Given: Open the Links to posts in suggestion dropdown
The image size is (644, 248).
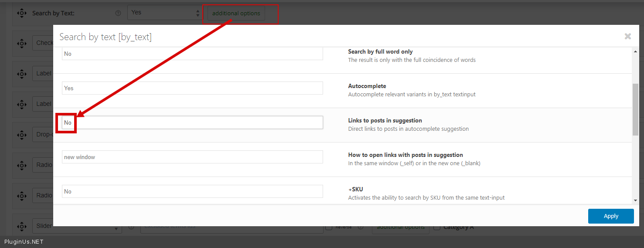Looking at the screenshot, I should tap(192, 122).
